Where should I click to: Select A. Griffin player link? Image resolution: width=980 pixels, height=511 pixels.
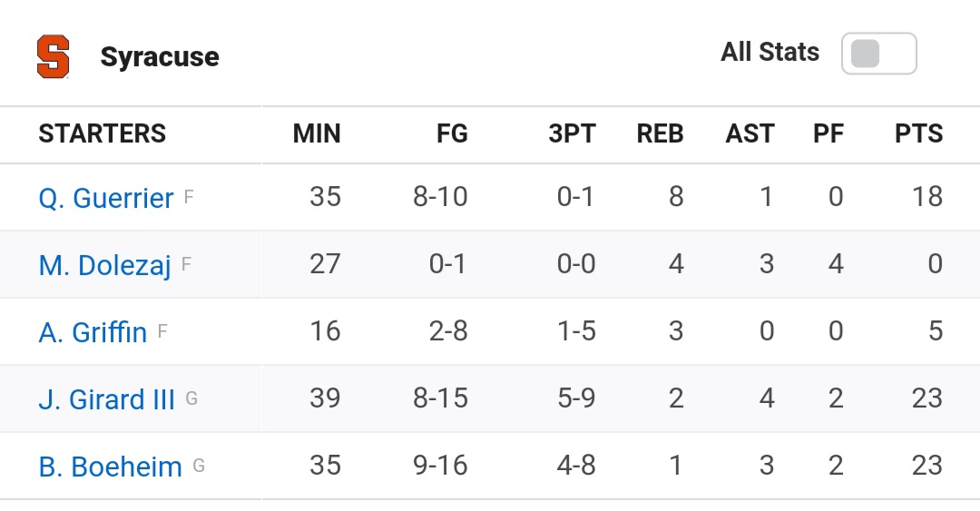point(93,332)
